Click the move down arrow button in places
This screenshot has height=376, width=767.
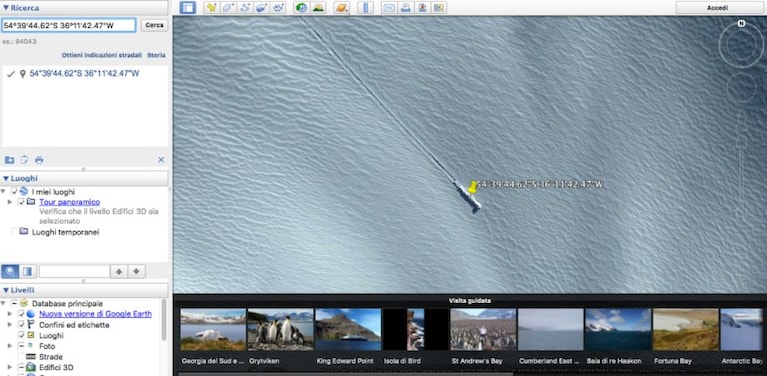pyautogui.click(x=136, y=271)
